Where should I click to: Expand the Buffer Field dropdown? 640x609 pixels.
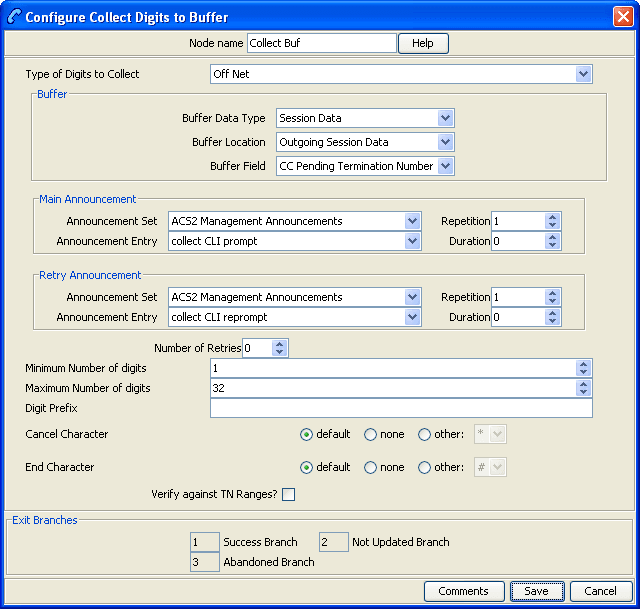click(x=446, y=166)
